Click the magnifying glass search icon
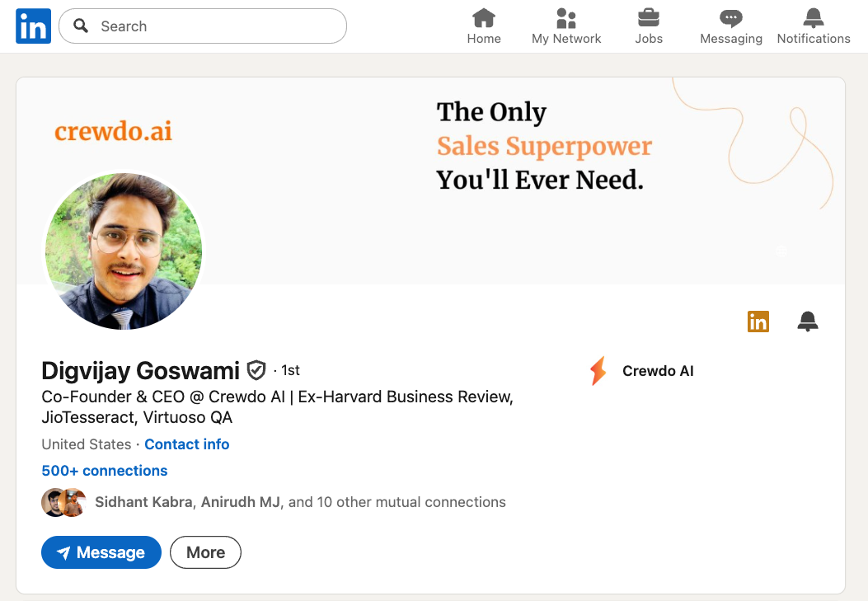Viewport: 868px width, 601px height. pyautogui.click(x=81, y=26)
